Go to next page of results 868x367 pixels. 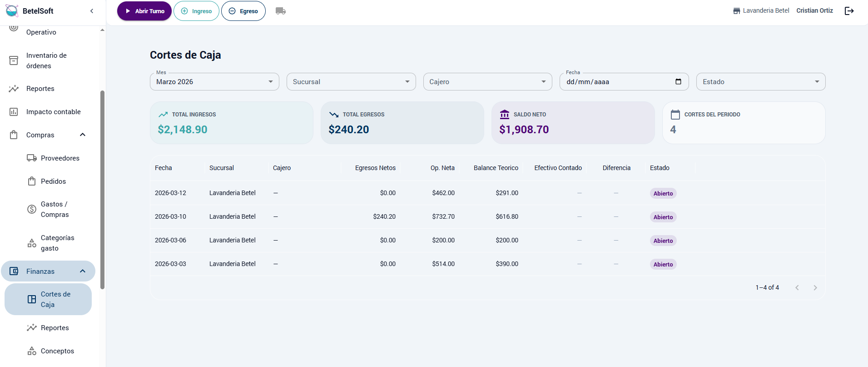[x=815, y=288]
